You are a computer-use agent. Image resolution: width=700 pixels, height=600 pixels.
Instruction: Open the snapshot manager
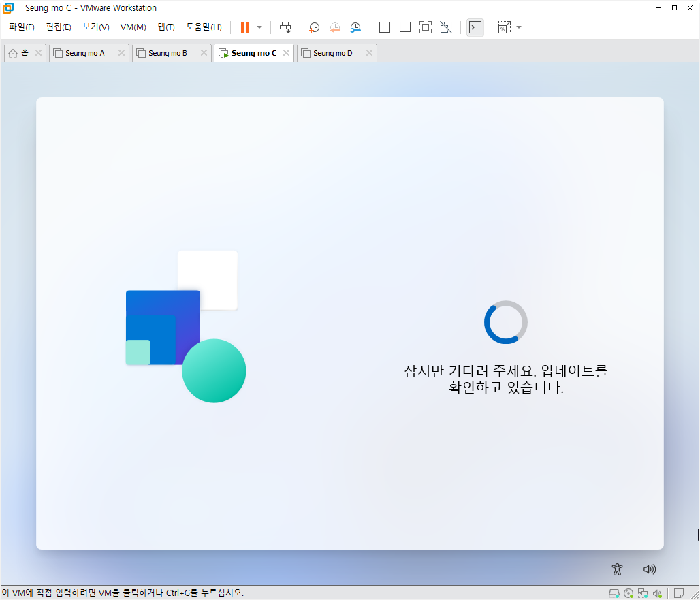click(355, 27)
